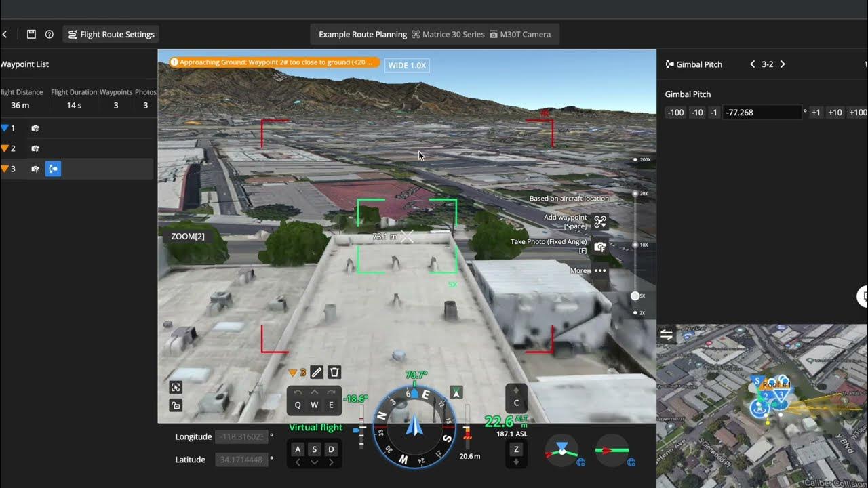Click the compass heading dial
The image size is (868, 488).
click(414, 426)
